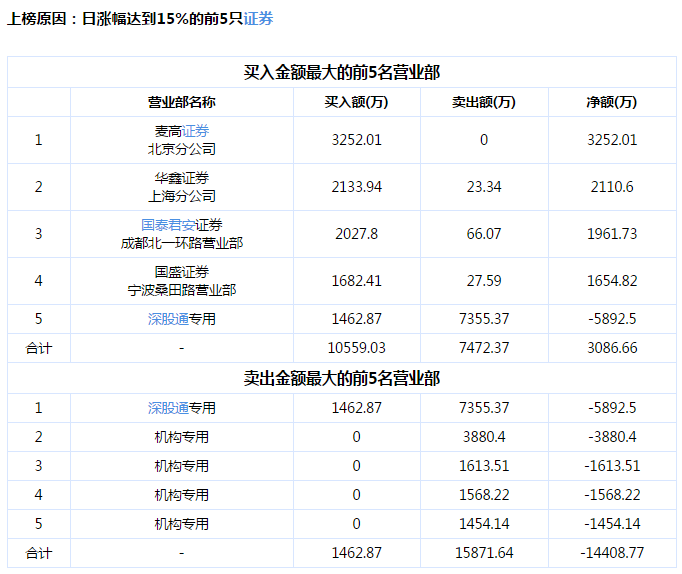Open the 国泰君安 hyperlink
This screenshot has height=574, width=682.
pyautogui.click(x=168, y=225)
